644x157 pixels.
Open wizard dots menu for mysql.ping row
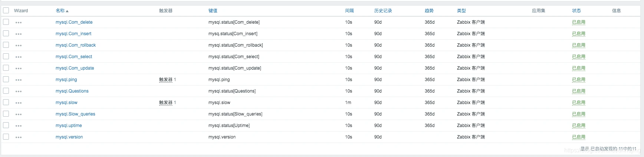(19, 80)
